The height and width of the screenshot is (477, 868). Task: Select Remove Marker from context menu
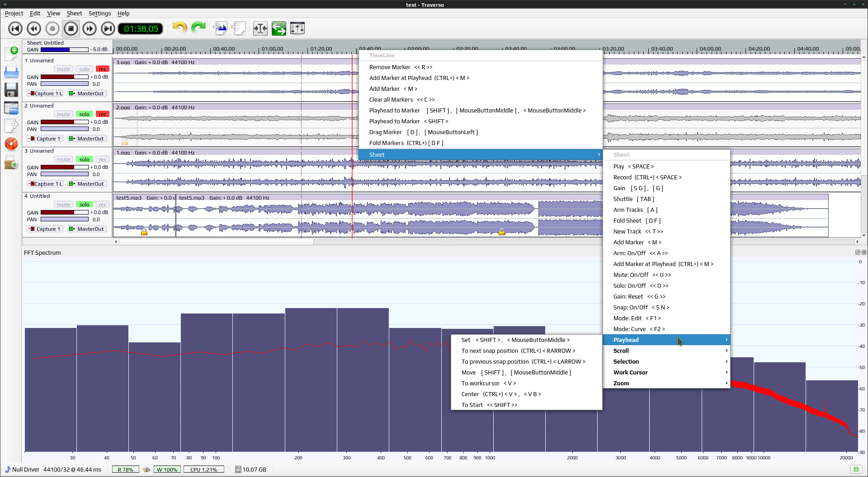pyautogui.click(x=481, y=67)
